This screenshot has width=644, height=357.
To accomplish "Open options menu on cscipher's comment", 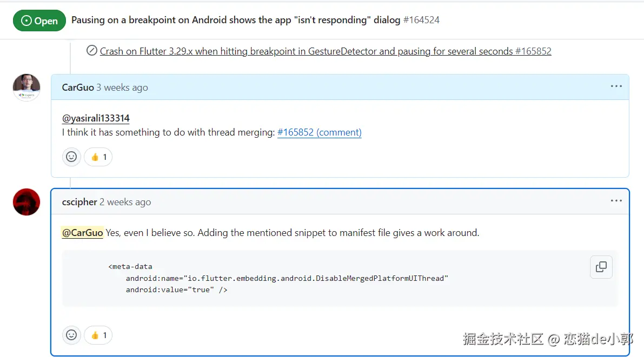I will pyautogui.click(x=616, y=201).
